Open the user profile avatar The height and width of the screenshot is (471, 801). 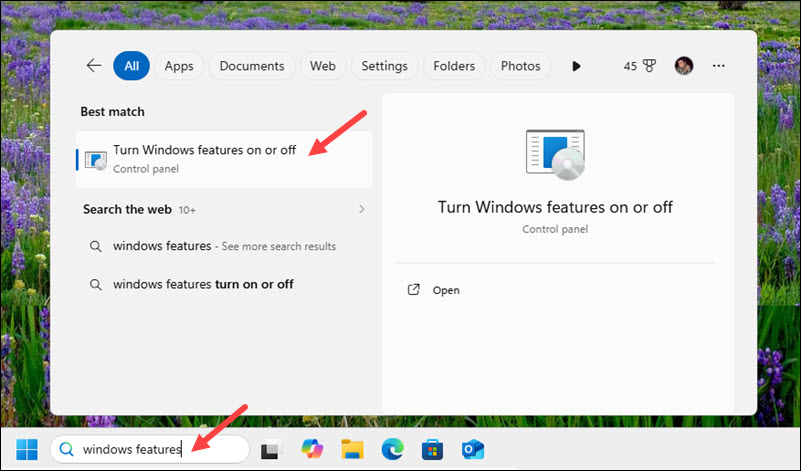pos(684,65)
